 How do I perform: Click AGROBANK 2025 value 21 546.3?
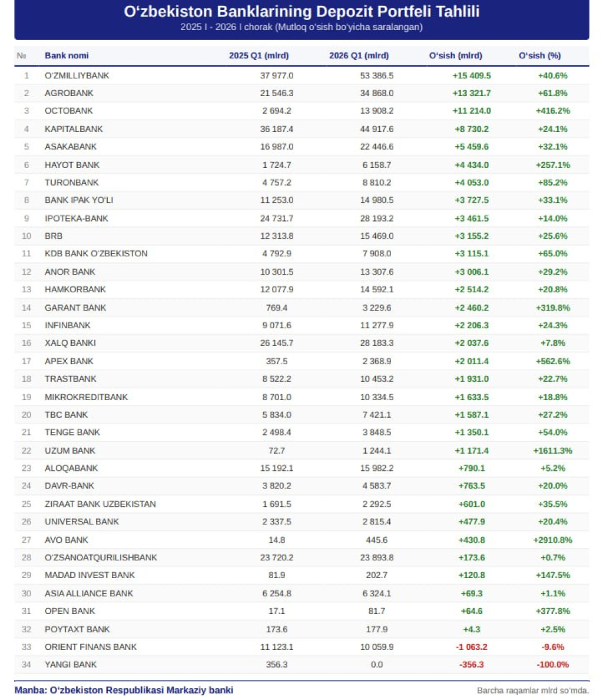point(277,93)
